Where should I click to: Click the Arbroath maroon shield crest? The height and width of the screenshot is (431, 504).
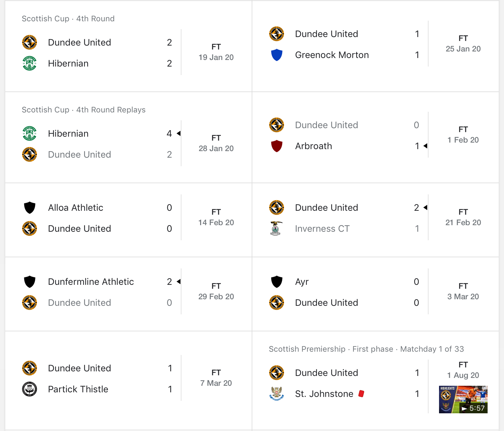click(x=277, y=146)
